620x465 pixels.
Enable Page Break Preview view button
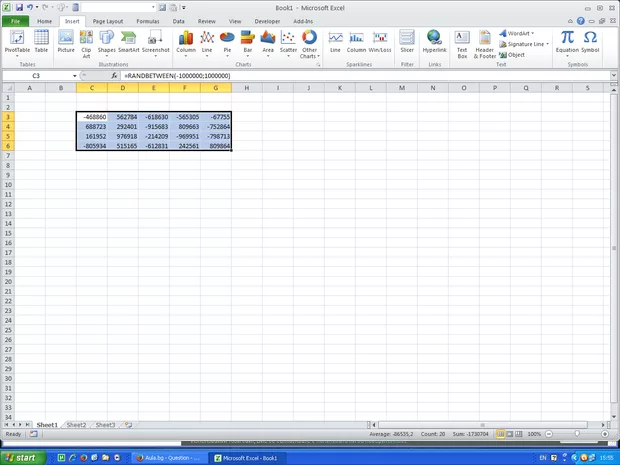click(x=519, y=434)
